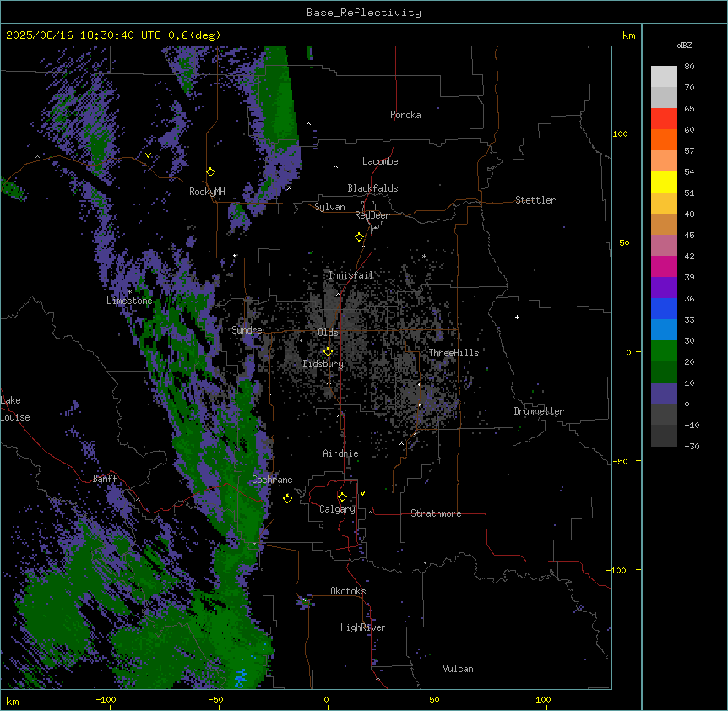Click the Innisfail label
The height and width of the screenshot is (711, 728).
click(351, 275)
